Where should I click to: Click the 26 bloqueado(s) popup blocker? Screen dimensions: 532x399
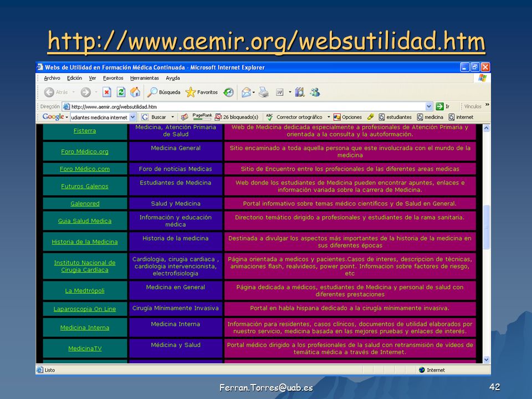237,117
